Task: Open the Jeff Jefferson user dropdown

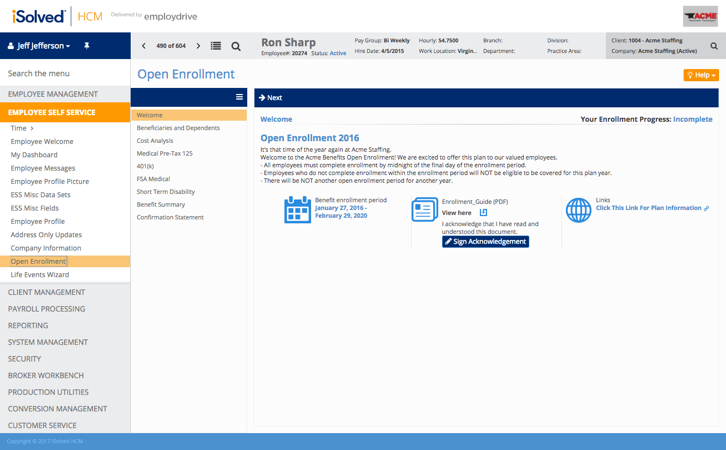Action: point(40,46)
